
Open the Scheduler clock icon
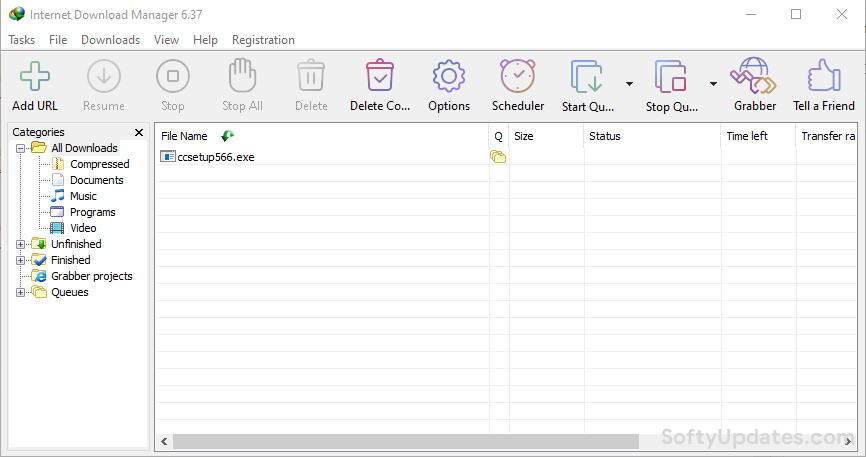[518, 76]
